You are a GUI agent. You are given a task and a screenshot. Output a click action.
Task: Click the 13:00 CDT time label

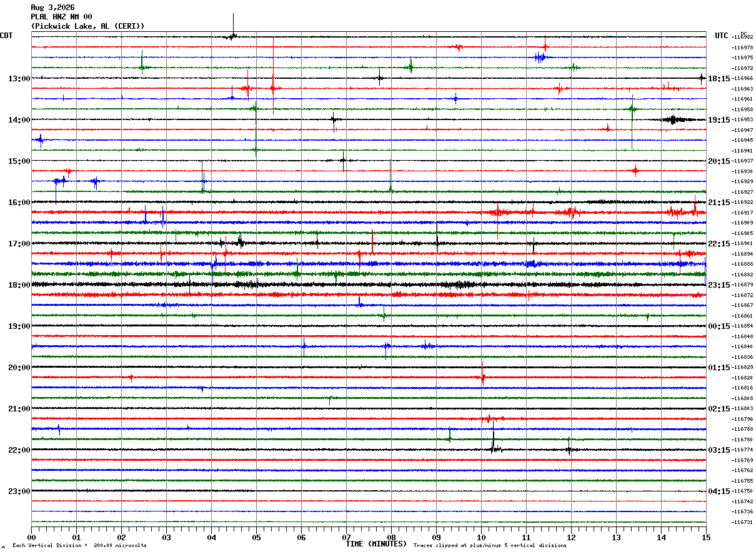19,79
